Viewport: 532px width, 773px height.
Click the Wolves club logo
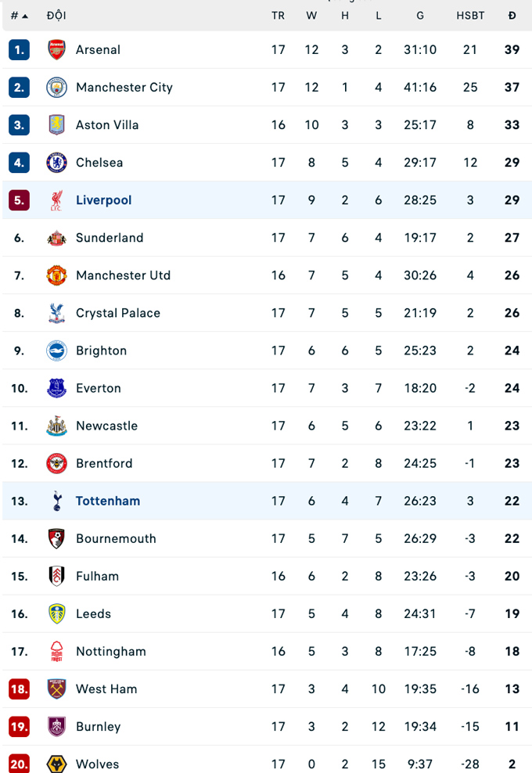[56, 764]
